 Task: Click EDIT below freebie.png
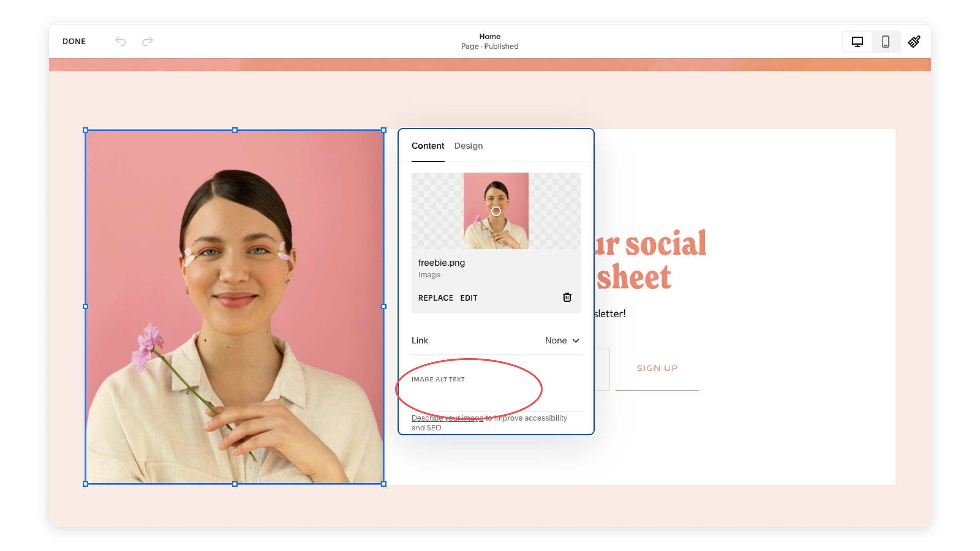(469, 297)
